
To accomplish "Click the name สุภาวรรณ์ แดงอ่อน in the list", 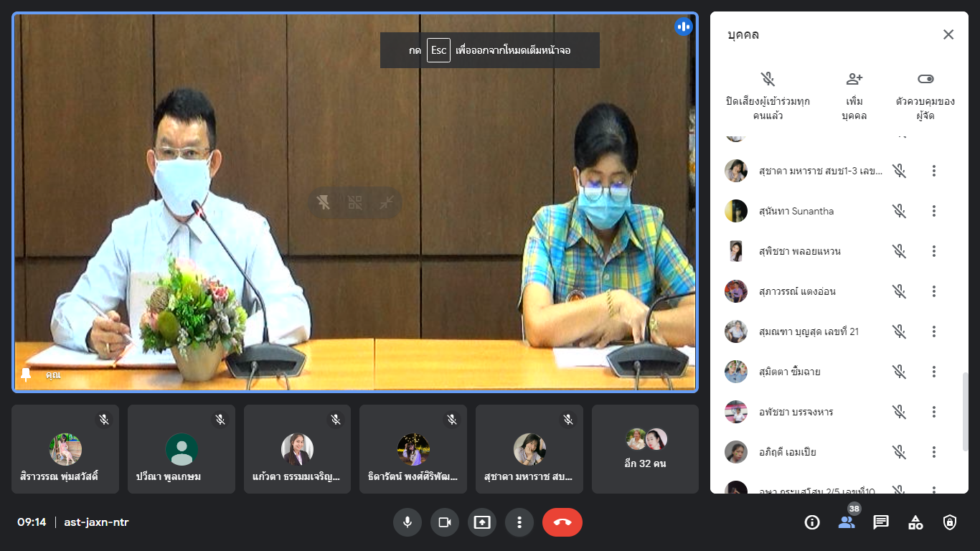I will (797, 291).
